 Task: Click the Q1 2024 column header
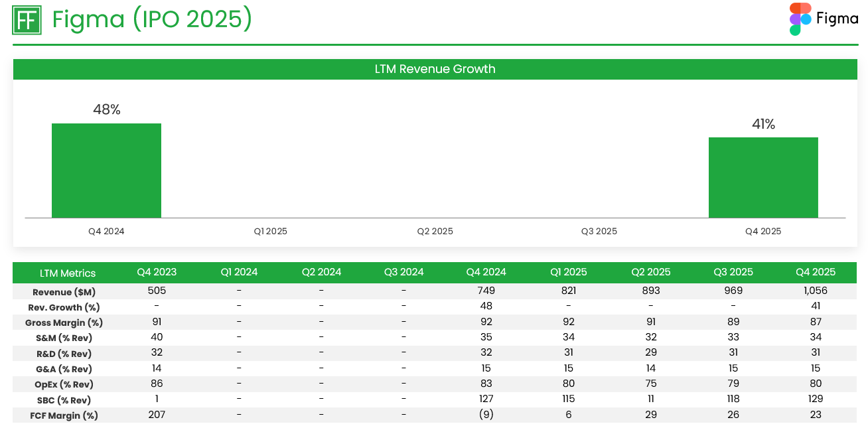point(239,272)
